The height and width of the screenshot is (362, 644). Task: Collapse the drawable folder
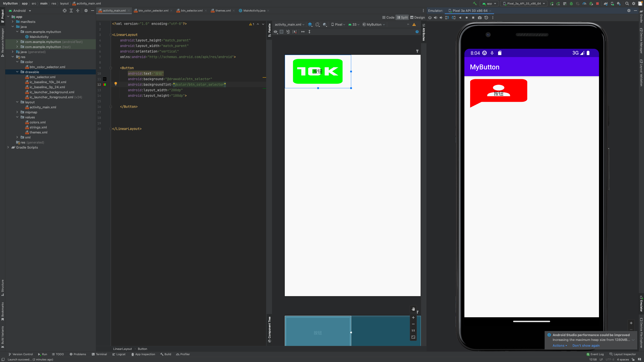(17, 72)
